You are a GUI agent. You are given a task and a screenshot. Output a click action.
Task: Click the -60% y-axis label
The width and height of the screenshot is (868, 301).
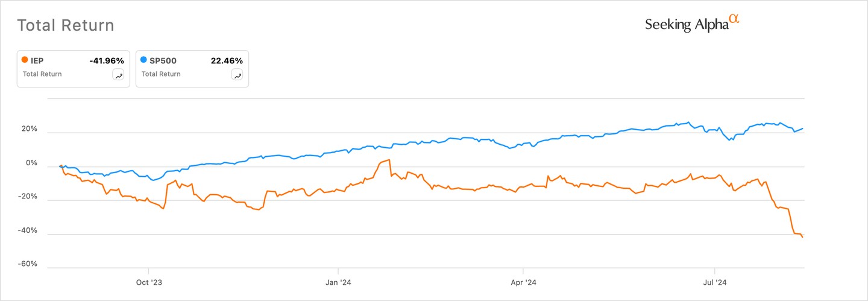pos(28,264)
